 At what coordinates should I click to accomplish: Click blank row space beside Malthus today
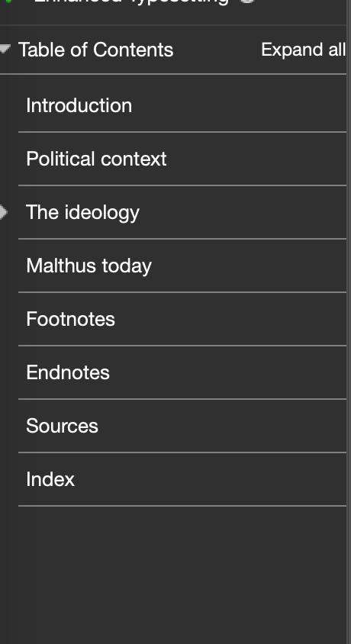[249, 266]
